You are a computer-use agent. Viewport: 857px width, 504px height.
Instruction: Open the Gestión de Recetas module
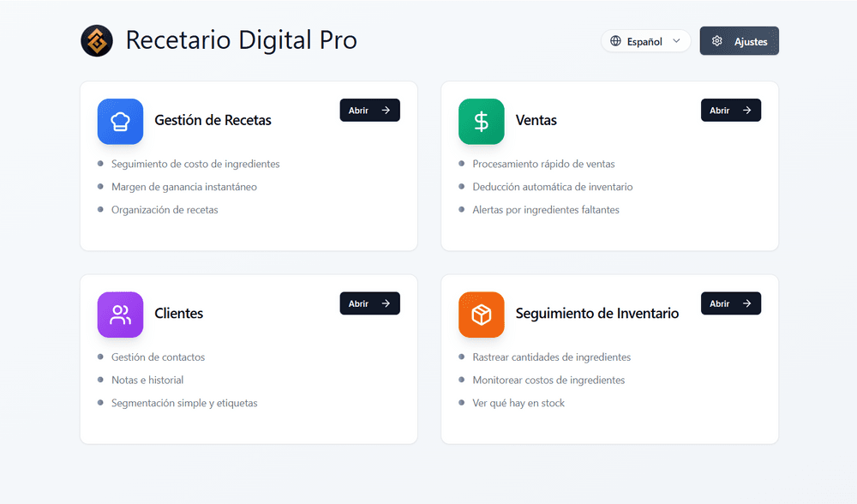(369, 111)
